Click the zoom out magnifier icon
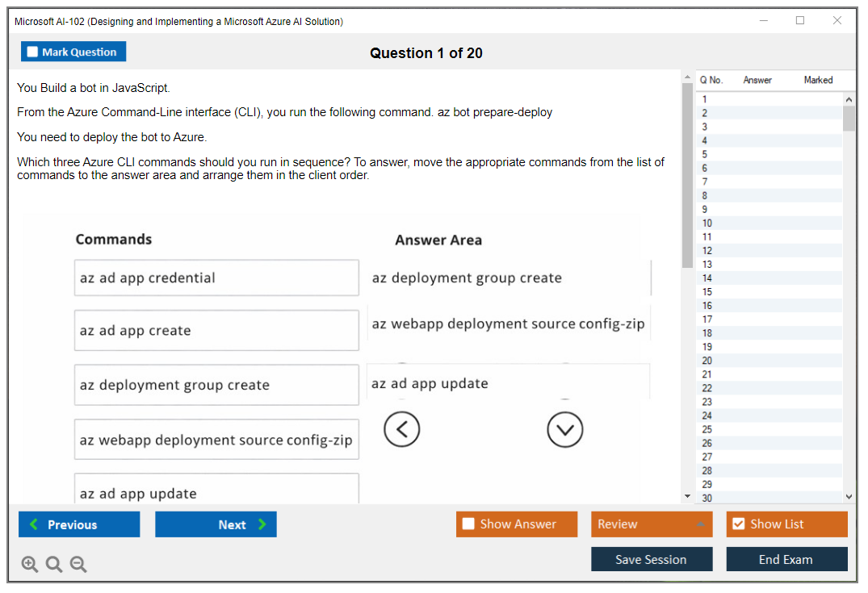The width and height of the screenshot is (868, 593). [78, 565]
